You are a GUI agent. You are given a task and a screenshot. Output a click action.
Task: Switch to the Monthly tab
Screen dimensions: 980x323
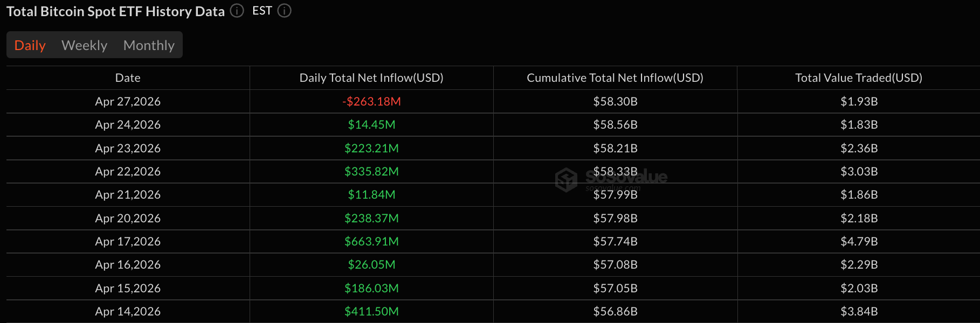148,45
